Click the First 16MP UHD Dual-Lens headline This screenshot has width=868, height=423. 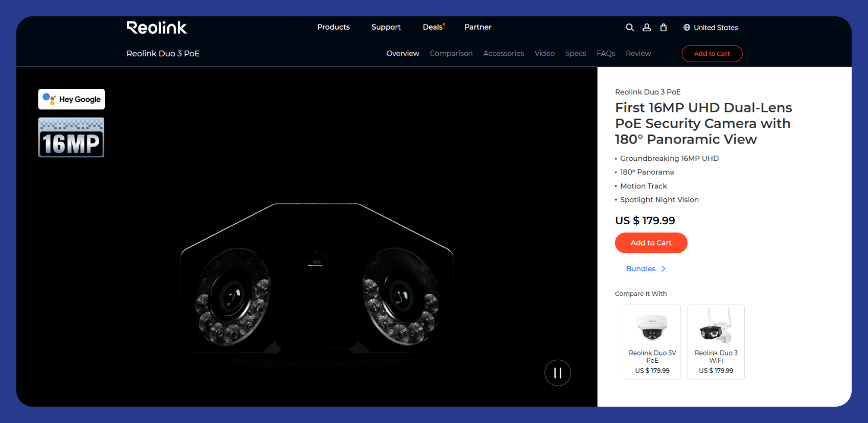(x=703, y=123)
